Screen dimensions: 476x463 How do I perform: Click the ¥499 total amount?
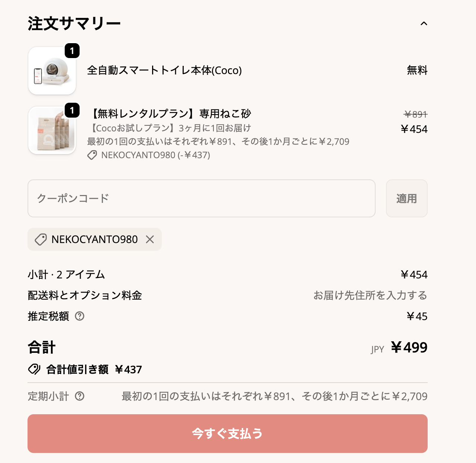pos(409,348)
